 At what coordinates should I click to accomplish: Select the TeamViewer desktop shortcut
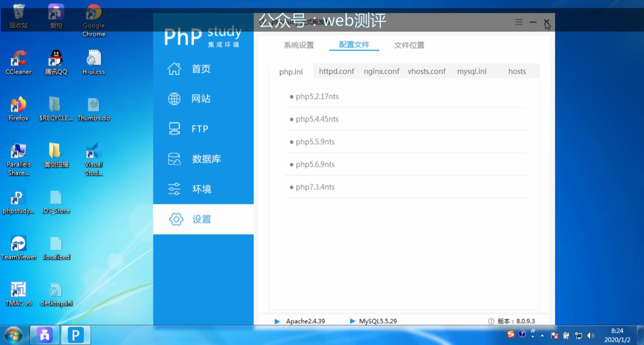pyautogui.click(x=19, y=248)
